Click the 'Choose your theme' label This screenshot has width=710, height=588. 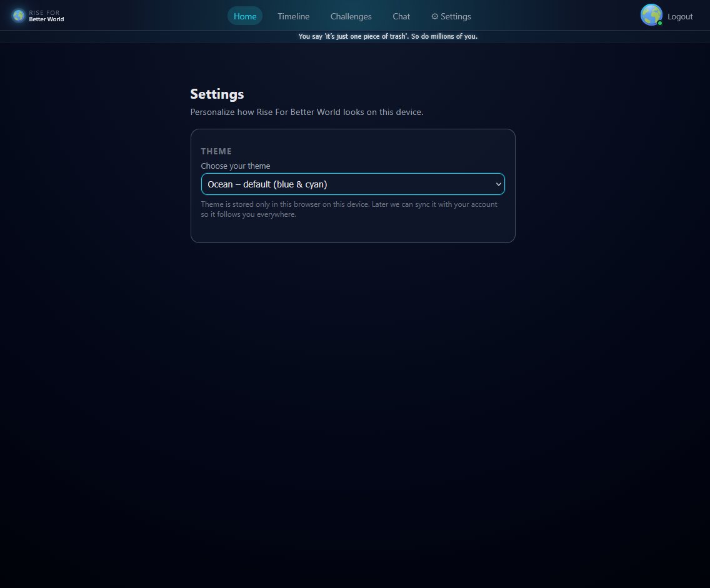click(236, 166)
